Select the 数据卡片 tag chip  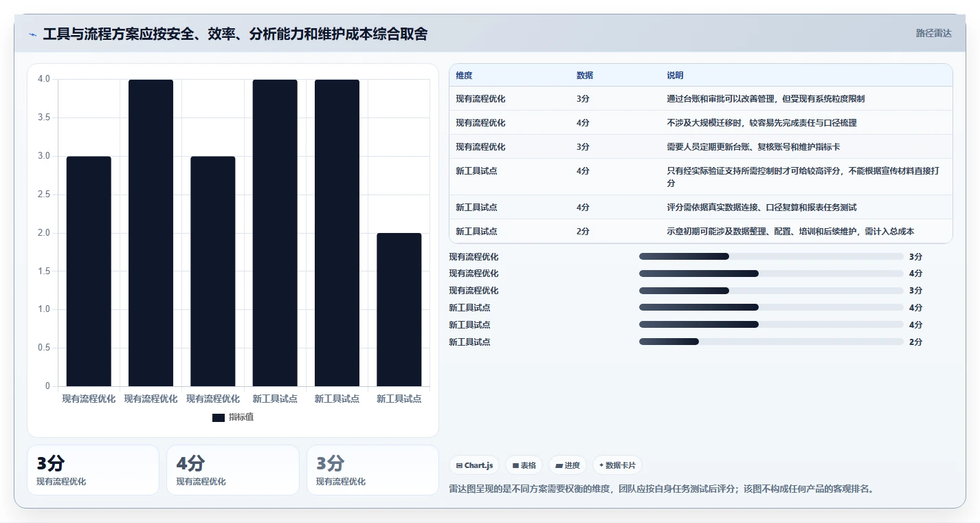tap(617, 465)
